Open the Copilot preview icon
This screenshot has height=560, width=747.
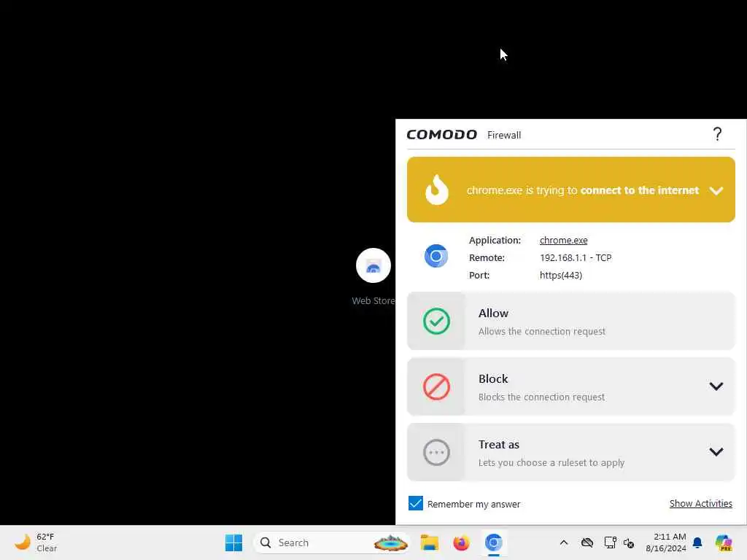click(723, 542)
